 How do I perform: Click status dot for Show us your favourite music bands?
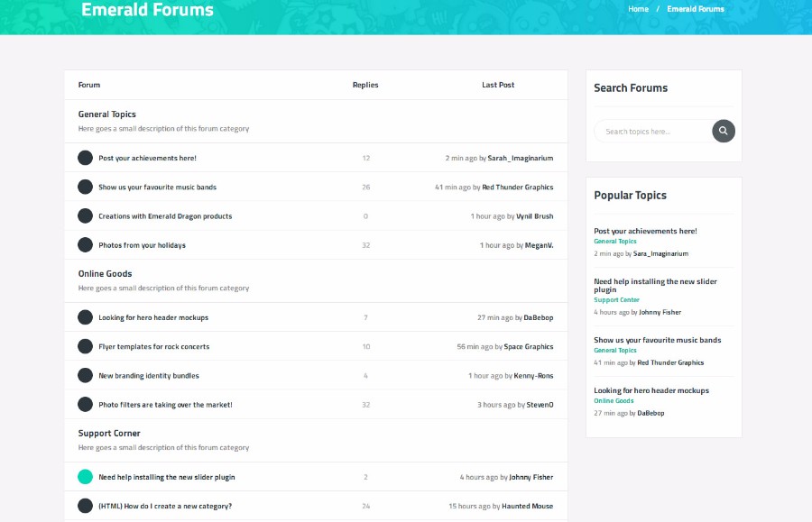(85, 187)
